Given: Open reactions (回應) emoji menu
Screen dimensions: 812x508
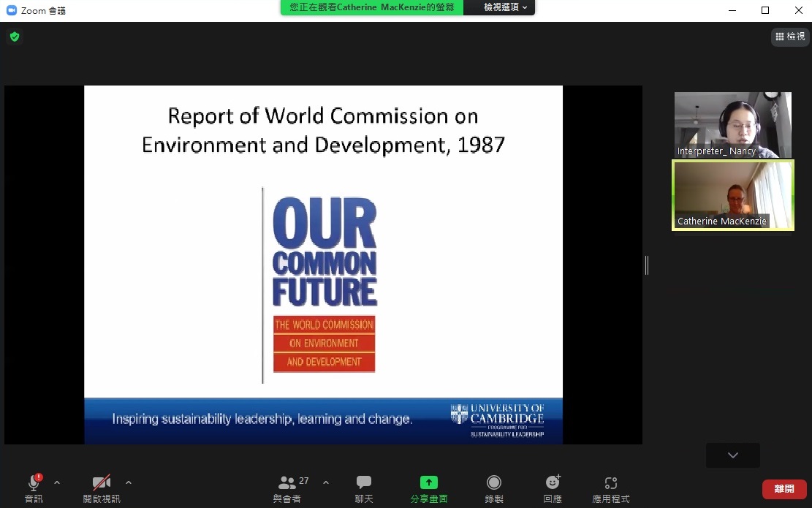Looking at the screenshot, I should click(553, 488).
